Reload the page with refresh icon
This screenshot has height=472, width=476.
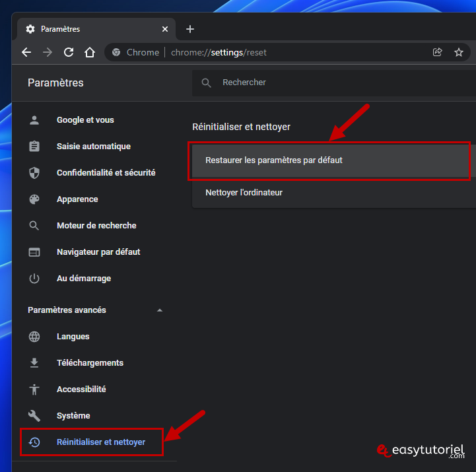click(69, 52)
